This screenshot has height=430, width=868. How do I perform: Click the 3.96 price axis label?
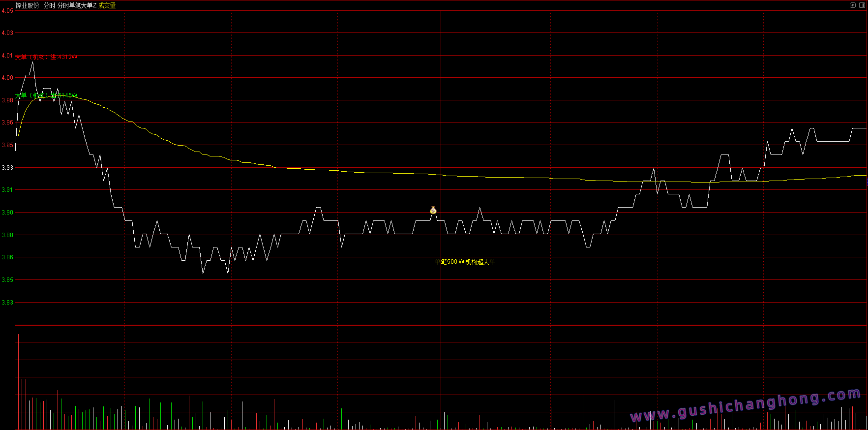(x=7, y=123)
